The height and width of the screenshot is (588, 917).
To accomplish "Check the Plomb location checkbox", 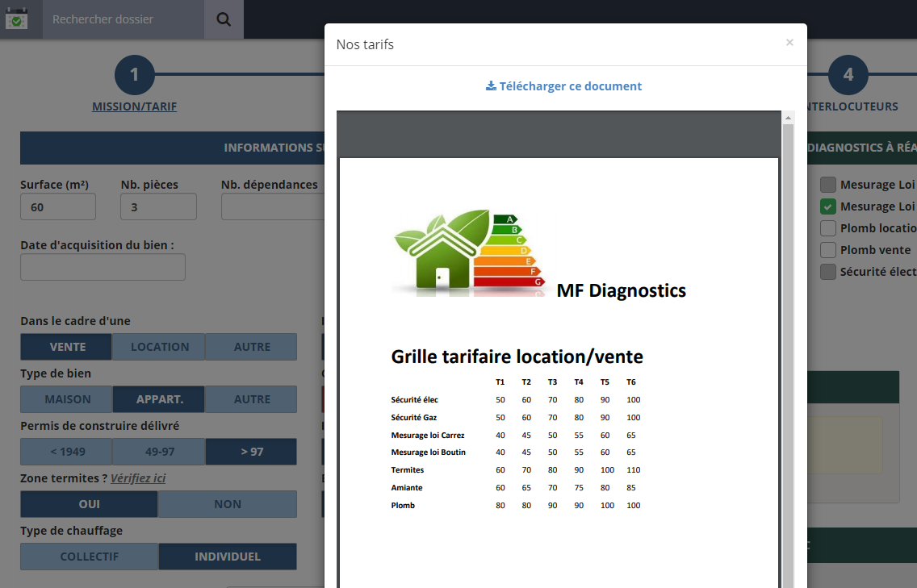I will point(827,228).
